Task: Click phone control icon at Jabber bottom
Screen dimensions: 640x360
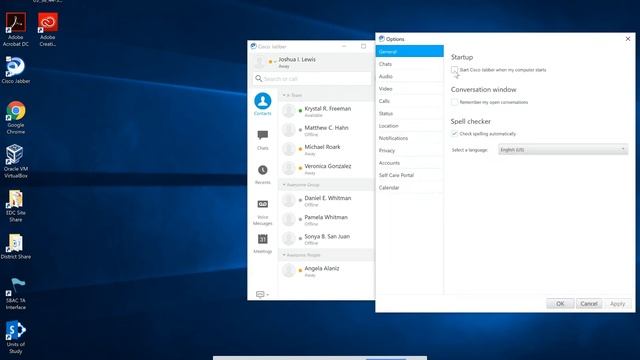Action: [260, 294]
